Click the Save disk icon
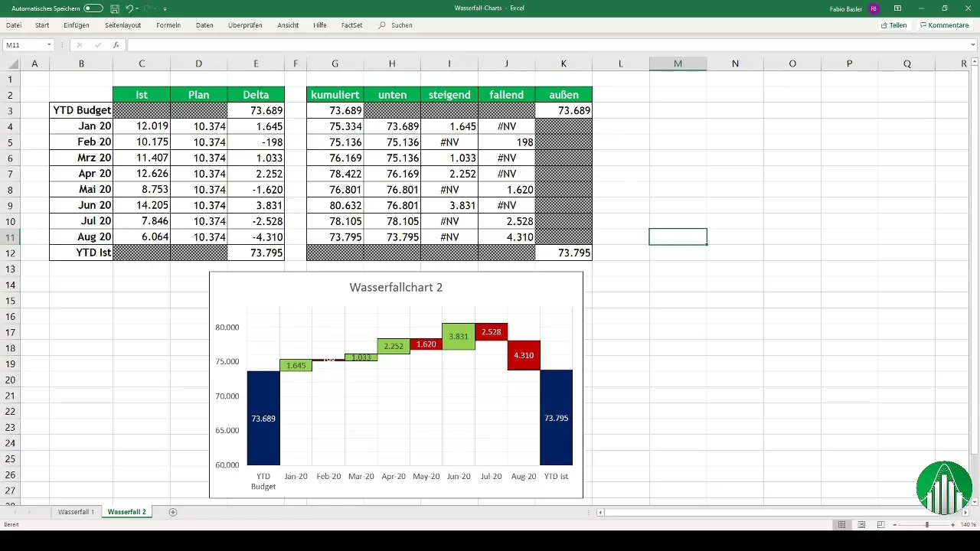This screenshot has width=980, height=551. coord(114,8)
